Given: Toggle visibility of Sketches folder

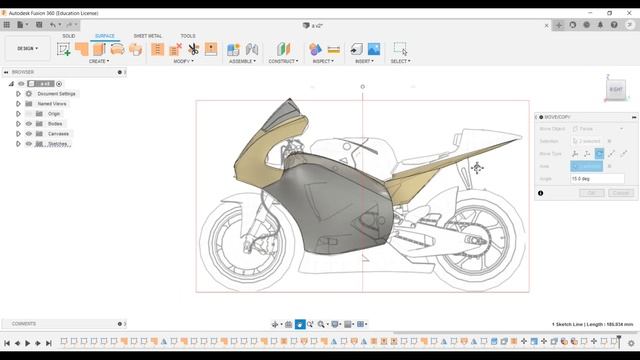Looking at the screenshot, I should pos(29,144).
